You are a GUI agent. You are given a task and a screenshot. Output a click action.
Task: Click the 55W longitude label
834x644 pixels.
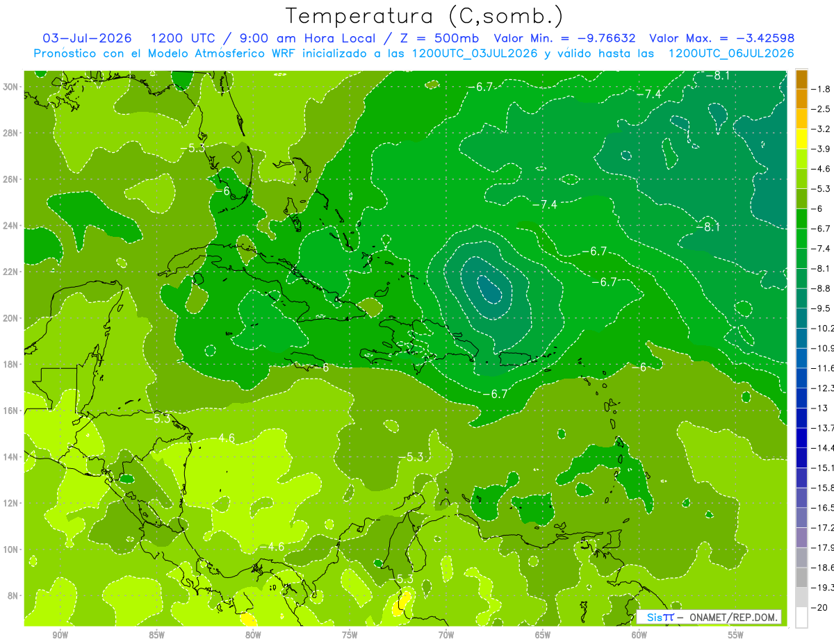click(736, 635)
